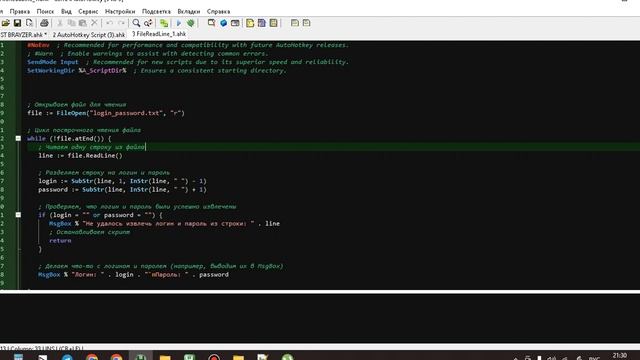This screenshot has width=640, height=360.
Task: Click the blue cube help icon
Action: coord(223,23)
